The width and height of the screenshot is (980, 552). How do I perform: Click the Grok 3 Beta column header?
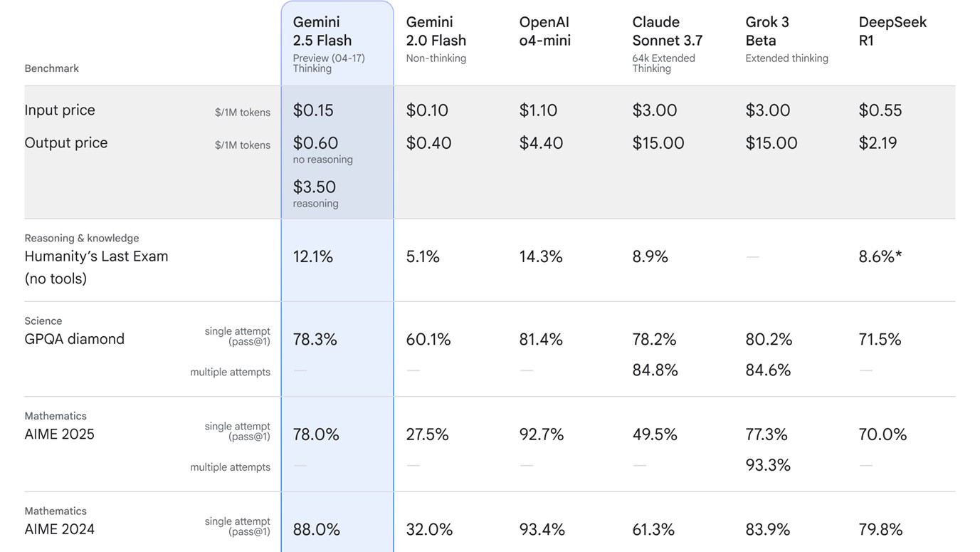[767, 31]
